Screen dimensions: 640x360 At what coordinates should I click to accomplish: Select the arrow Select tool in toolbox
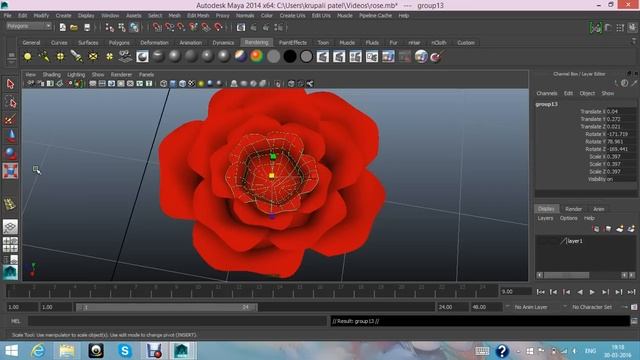tap(10, 84)
